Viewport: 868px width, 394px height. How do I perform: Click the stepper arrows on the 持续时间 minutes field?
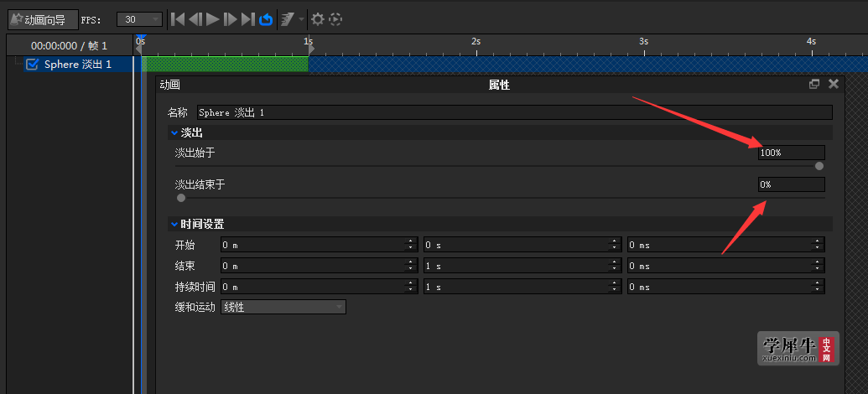click(x=411, y=288)
